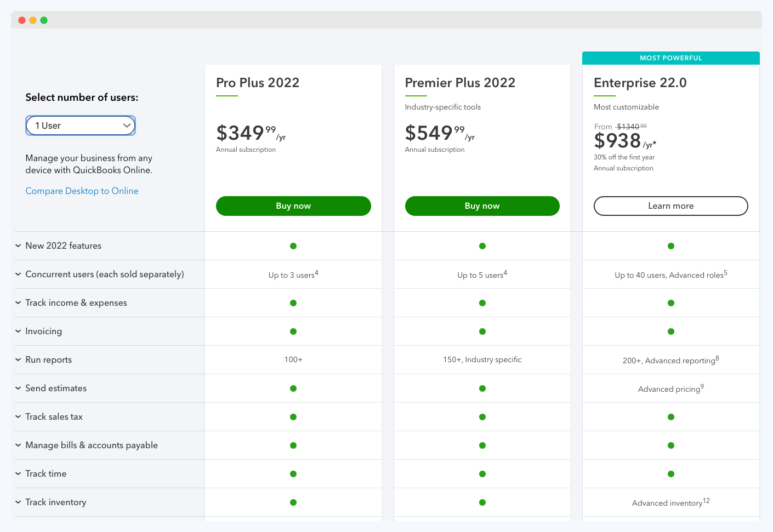
Task: Click the green Manage bills dot under Enterprise 22.0
Action: pos(670,445)
